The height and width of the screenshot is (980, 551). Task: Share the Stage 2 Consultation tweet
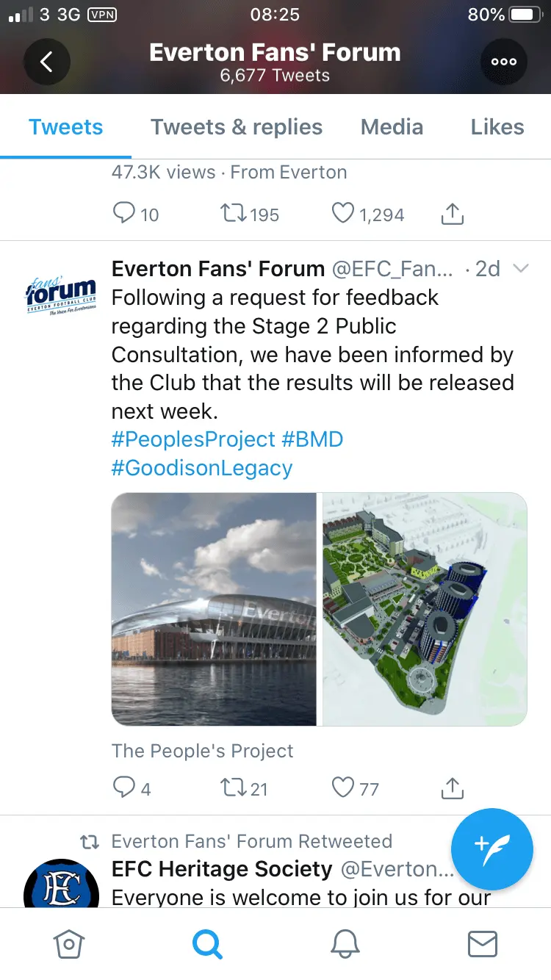pos(453,788)
